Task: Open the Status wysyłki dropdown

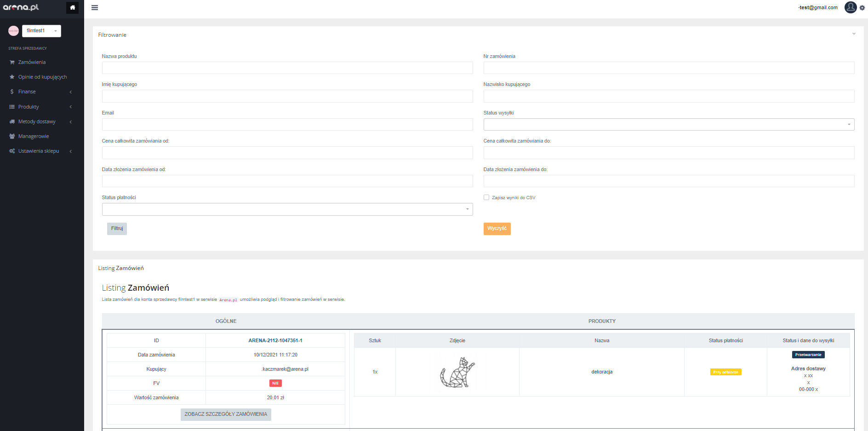Action: coord(669,125)
